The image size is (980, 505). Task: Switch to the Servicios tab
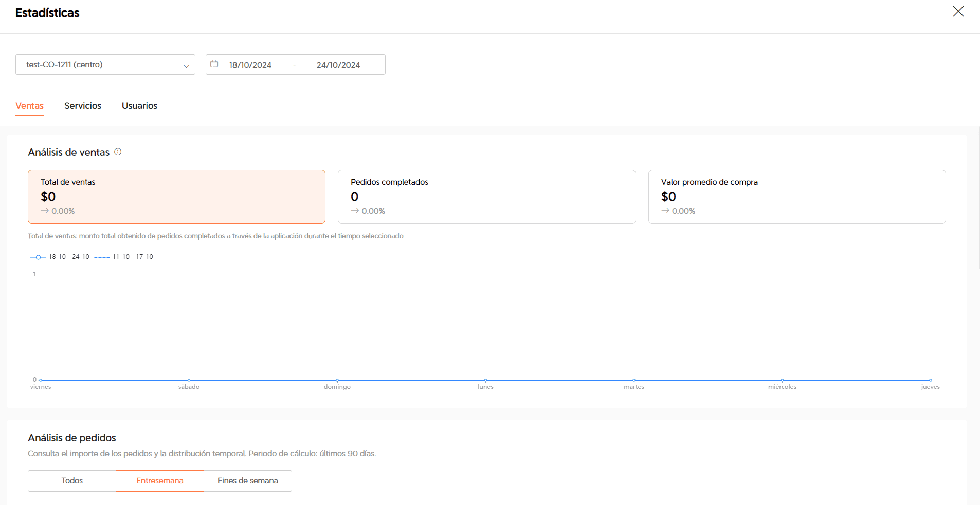coord(83,106)
